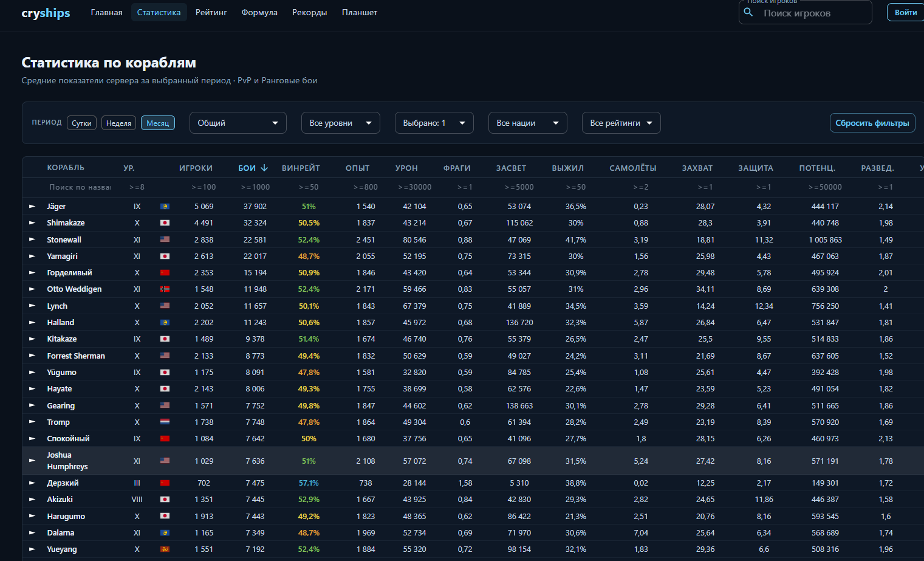Image resolution: width=924 pixels, height=561 pixels.
Task: Open the Рейтинг nav tab
Action: [x=211, y=12]
